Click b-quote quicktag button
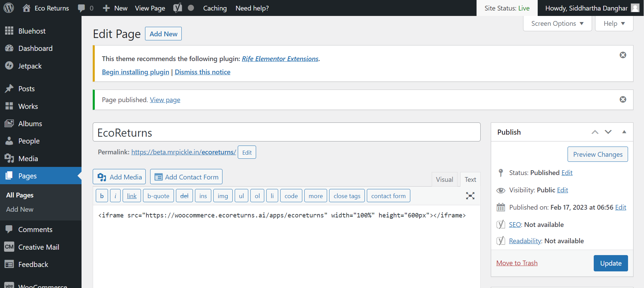Viewport: 644px width, 288px height. 158,196
